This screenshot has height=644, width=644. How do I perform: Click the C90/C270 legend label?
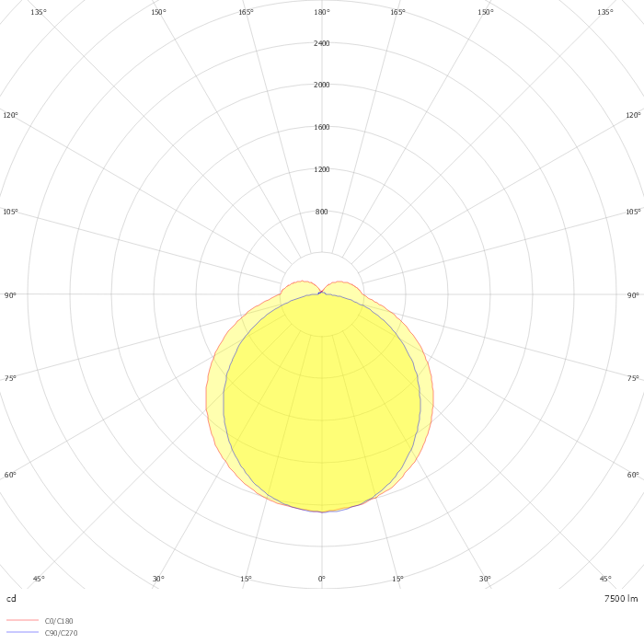(61, 633)
